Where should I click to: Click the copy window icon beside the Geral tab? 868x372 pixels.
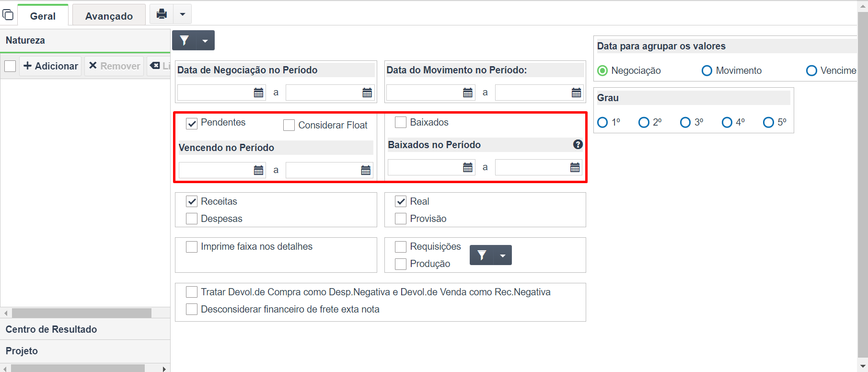point(8,15)
